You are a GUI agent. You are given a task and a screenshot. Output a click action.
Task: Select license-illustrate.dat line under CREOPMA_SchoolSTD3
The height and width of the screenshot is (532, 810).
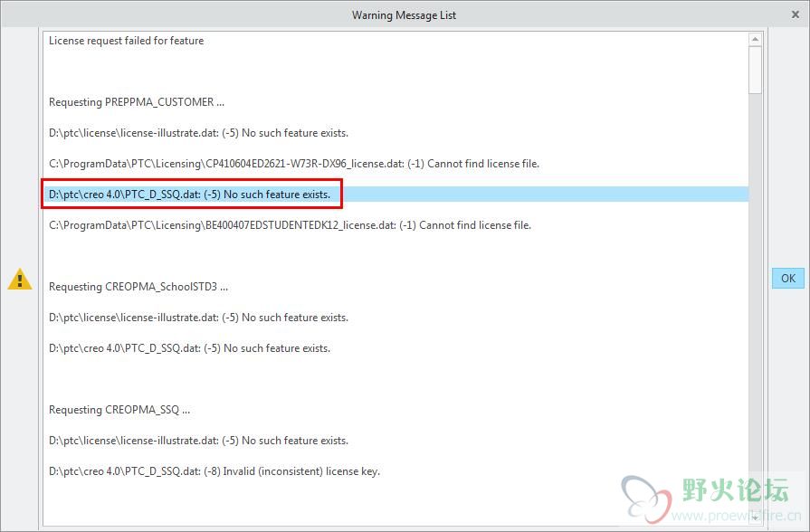point(198,318)
